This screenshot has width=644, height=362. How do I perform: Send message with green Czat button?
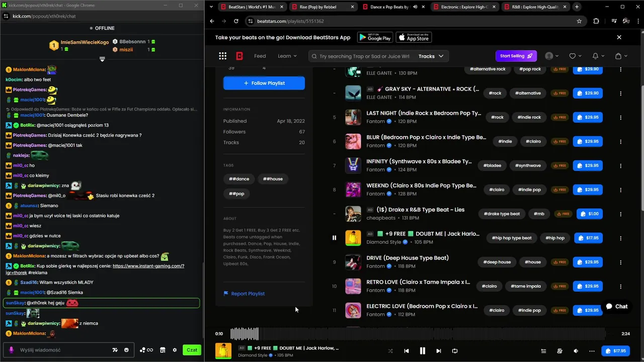click(x=192, y=350)
